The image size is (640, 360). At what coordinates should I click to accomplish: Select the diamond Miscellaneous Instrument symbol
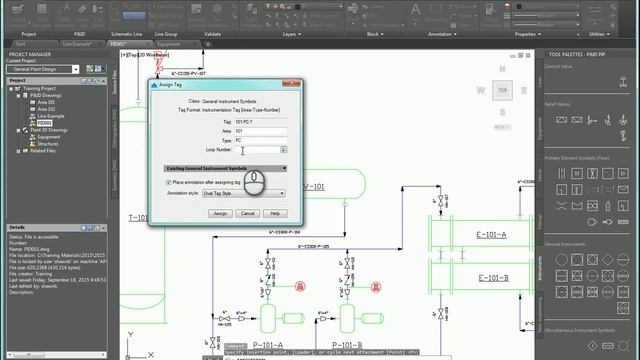click(592, 346)
